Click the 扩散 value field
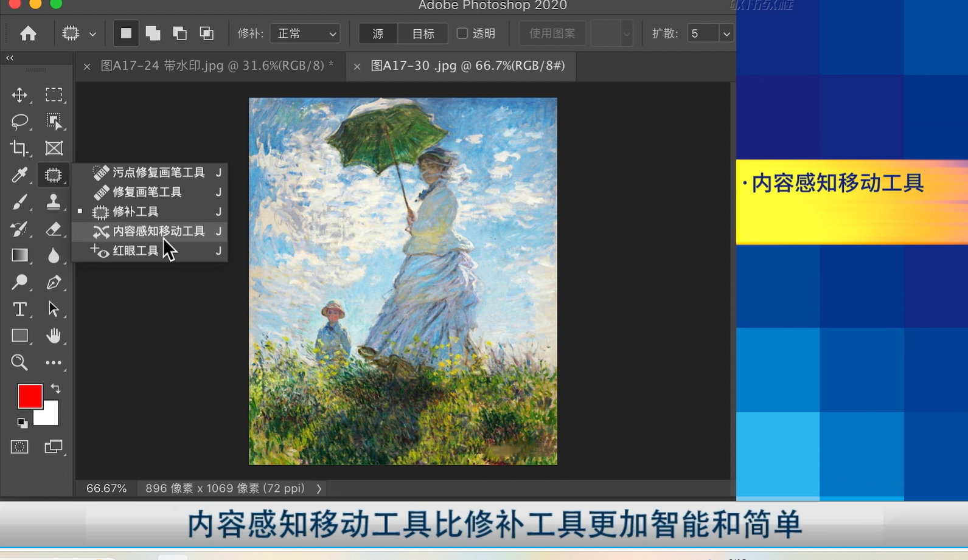The width and height of the screenshot is (968, 560). [703, 33]
